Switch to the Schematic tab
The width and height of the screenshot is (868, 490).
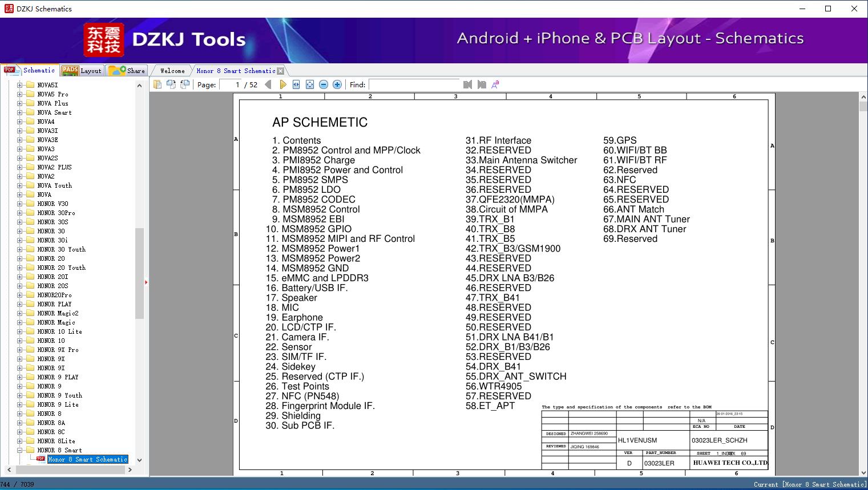click(x=29, y=70)
